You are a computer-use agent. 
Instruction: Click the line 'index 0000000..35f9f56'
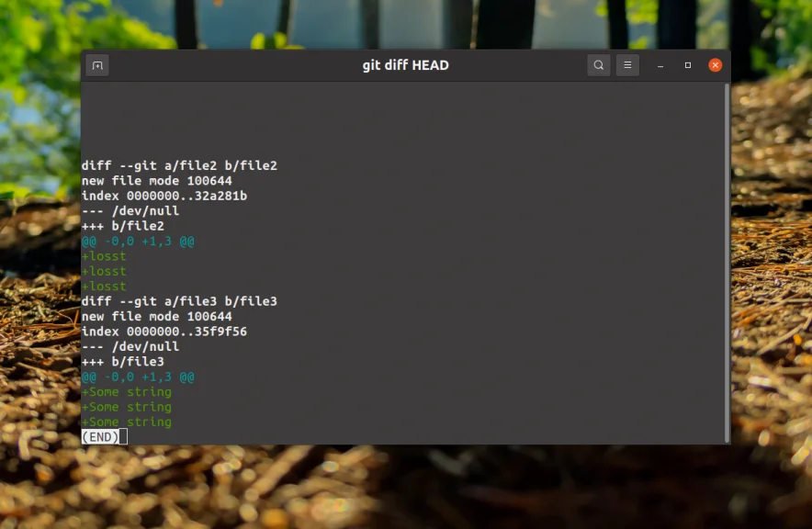[164, 332]
